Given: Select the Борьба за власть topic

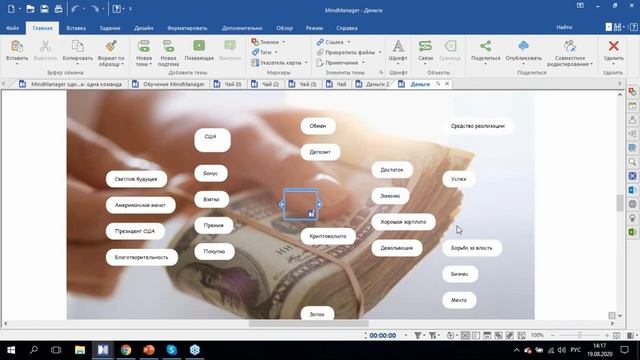Looking at the screenshot, I should (x=472, y=248).
